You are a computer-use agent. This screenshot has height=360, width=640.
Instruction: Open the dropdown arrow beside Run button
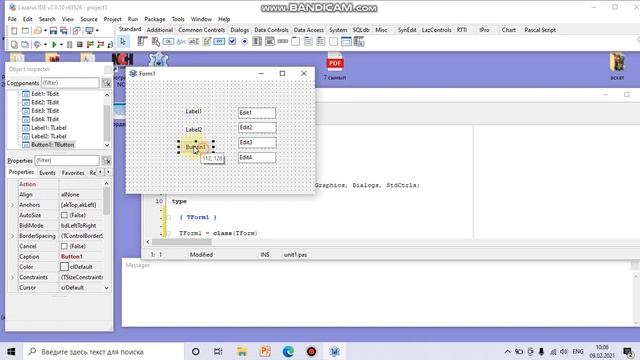pos(61,44)
